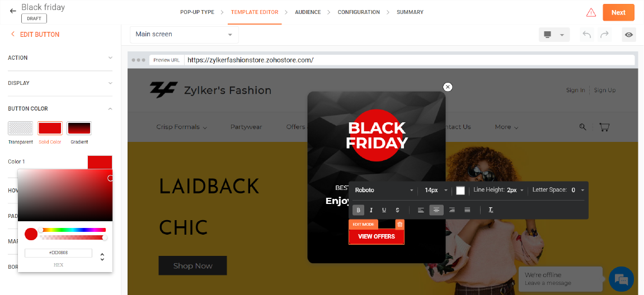Viewport: 644px width, 295px height.
Task: Click the redo arrow icon
Action: (604, 35)
